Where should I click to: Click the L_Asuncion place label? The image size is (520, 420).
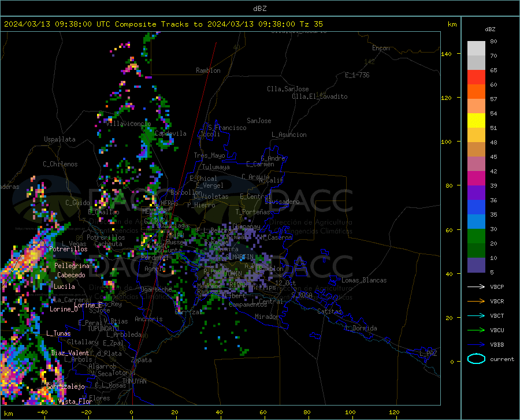coord(289,135)
